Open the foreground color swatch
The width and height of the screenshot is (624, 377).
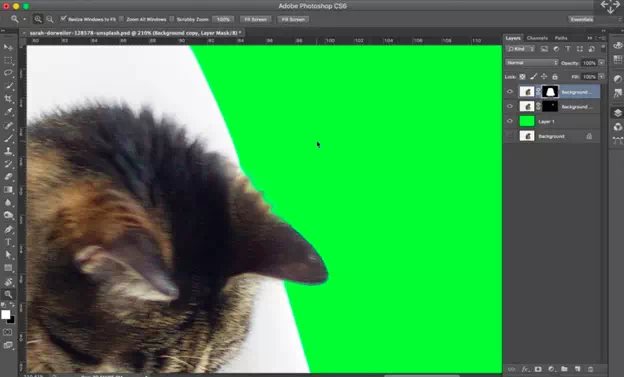click(x=5, y=314)
